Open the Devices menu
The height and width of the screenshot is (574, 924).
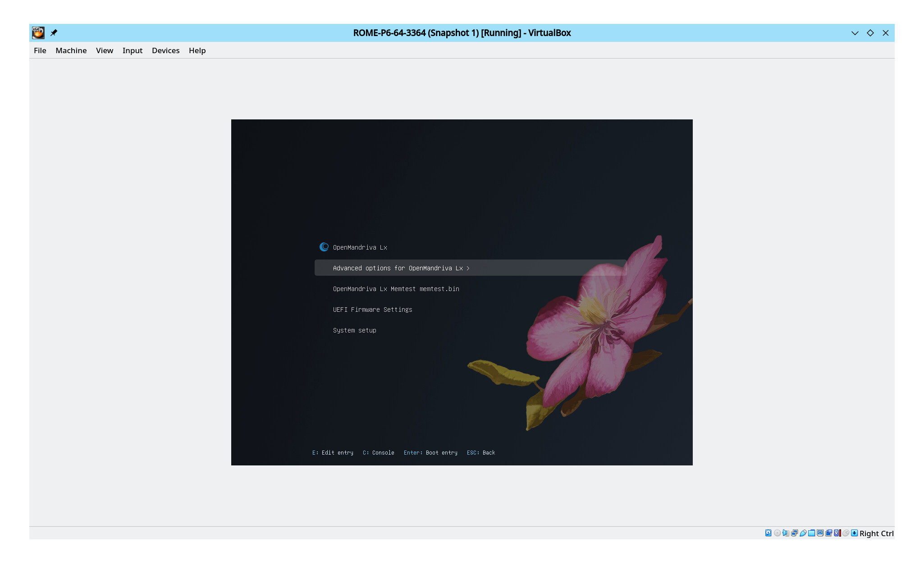(x=165, y=50)
